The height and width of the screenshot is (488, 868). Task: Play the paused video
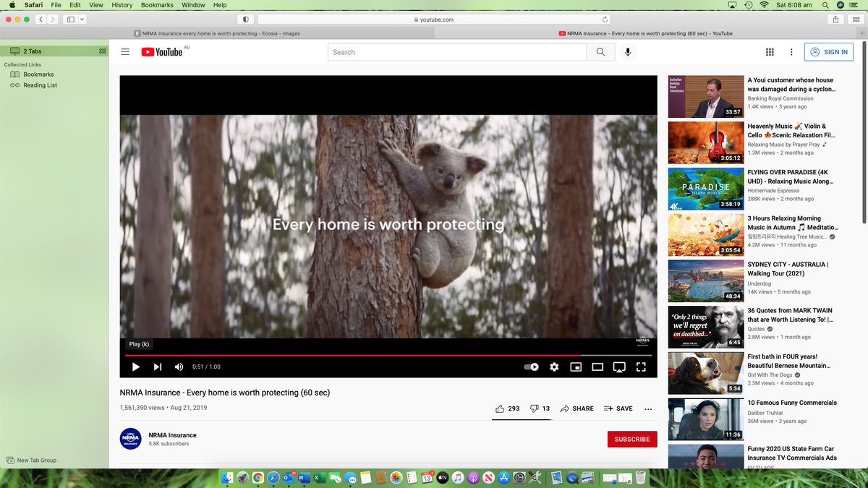pos(135,367)
